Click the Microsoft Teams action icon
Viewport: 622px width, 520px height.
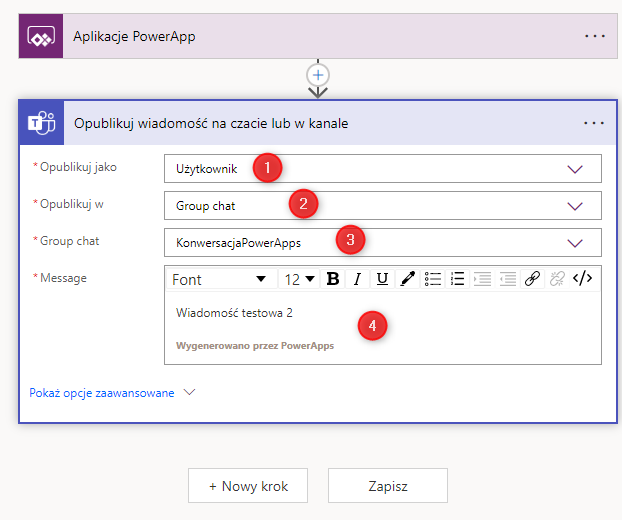[41, 123]
